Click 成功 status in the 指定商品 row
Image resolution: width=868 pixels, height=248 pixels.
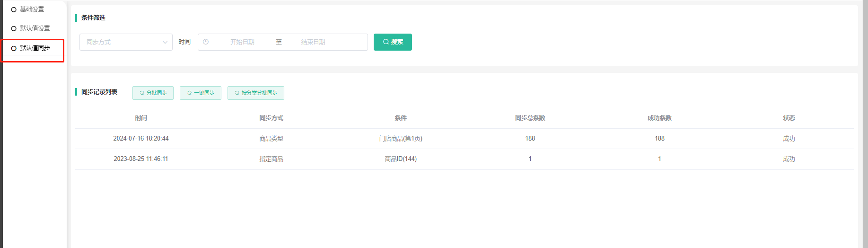789,159
